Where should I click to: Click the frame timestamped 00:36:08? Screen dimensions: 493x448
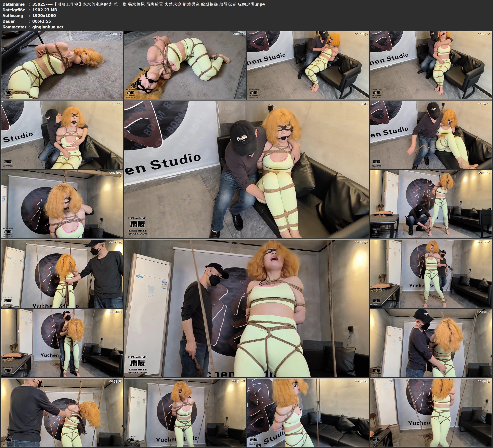[185, 412]
